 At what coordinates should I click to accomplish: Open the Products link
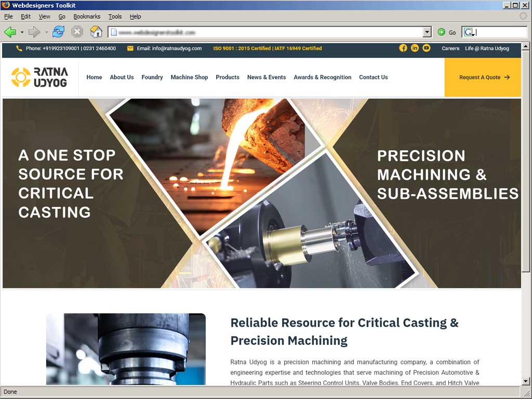(228, 77)
